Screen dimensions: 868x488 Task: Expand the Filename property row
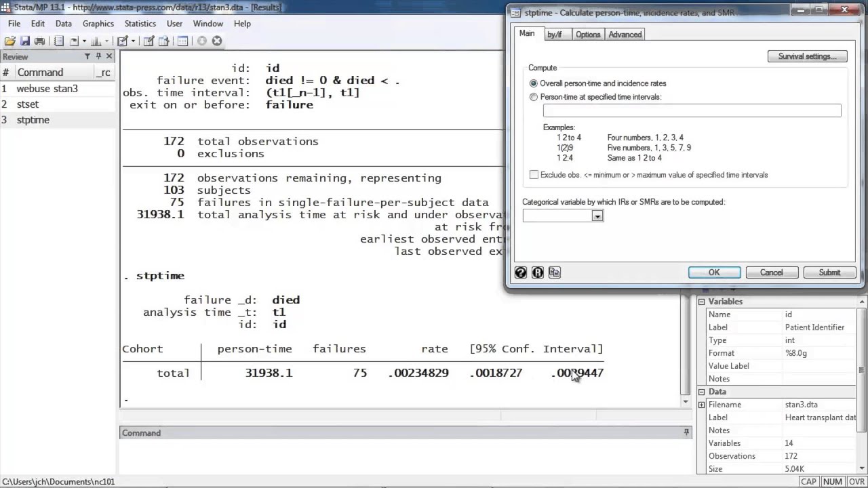(x=702, y=405)
